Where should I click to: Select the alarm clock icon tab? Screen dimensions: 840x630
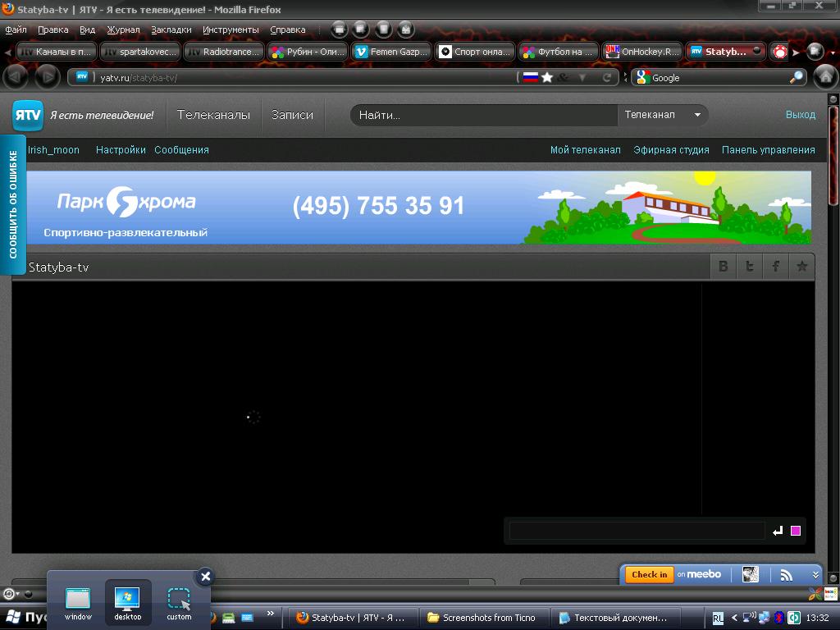click(x=780, y=52)
